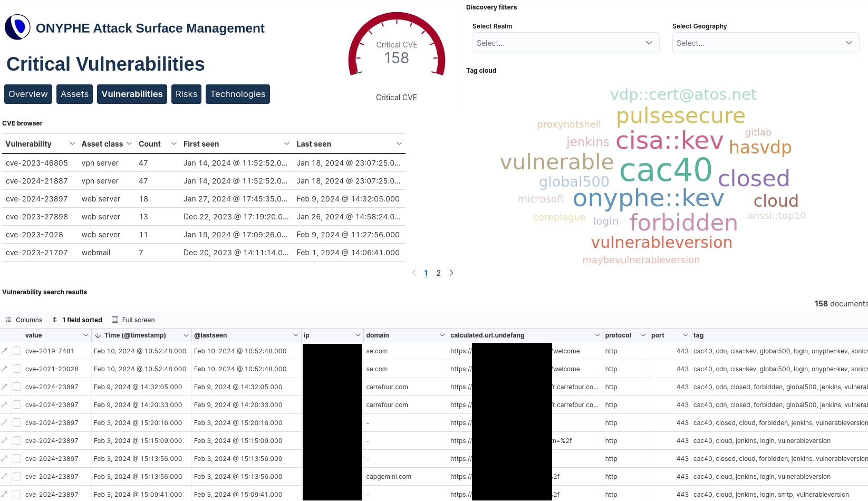This screenshot has width=868, height=501.
Task: Click the Columns button
Action: pos(24,320)
